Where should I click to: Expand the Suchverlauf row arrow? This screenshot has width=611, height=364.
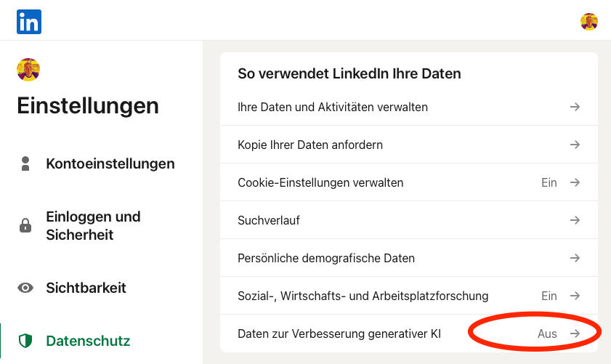coord(575,220)
